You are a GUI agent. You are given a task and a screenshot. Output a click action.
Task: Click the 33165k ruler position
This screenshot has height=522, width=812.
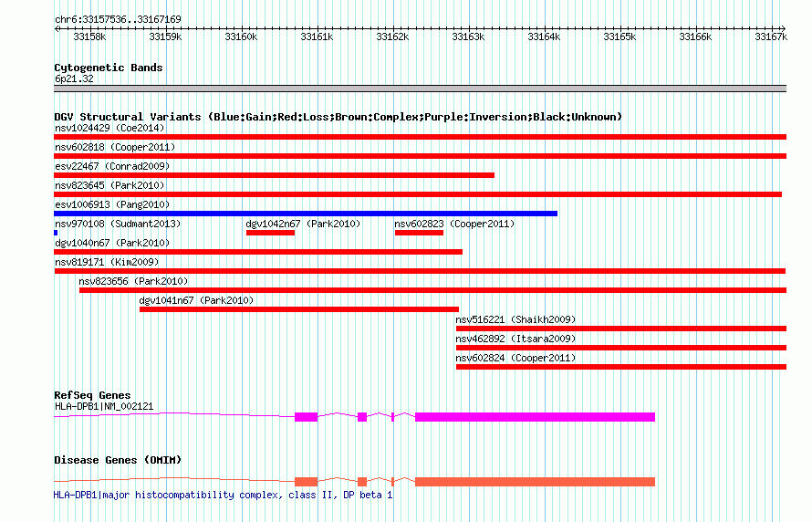(x=619, y=37)
